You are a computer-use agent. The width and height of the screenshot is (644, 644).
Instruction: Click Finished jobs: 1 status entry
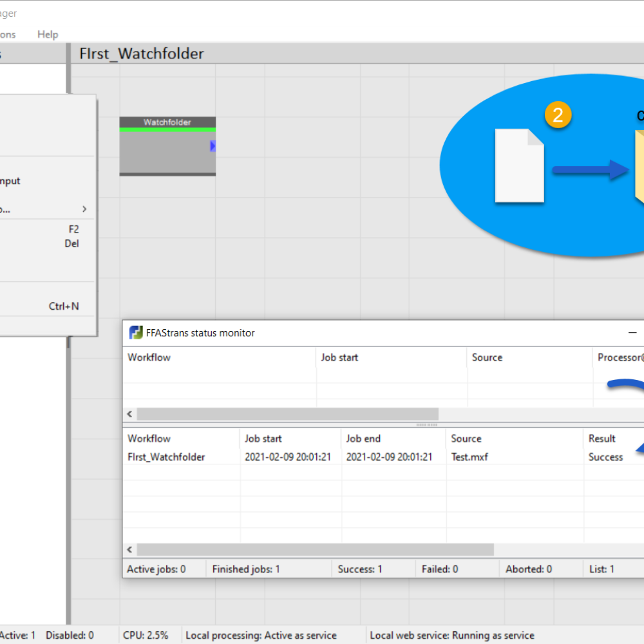point(246,569)
